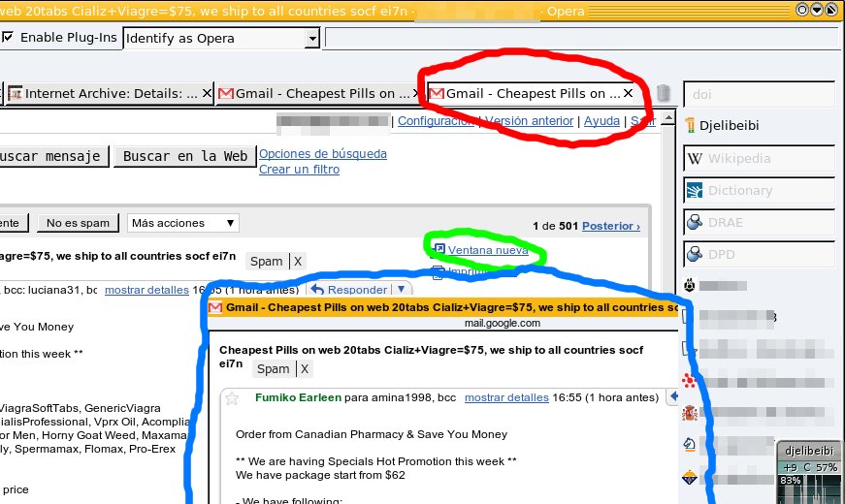This screenshot has height=504, width=845.
Task: Click the 83% CPU graph in monitor widget
Action: pos(809,489)
